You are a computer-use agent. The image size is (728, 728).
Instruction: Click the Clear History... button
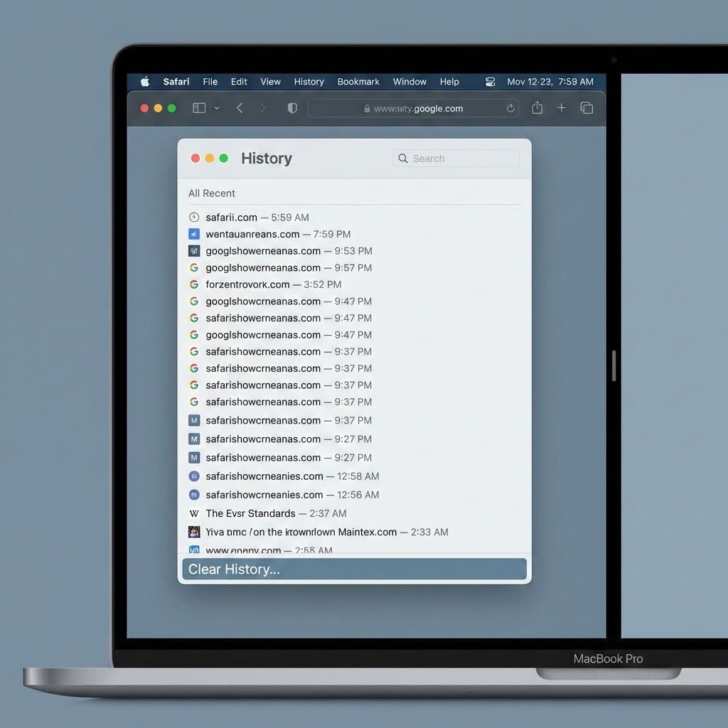point(354,569)
